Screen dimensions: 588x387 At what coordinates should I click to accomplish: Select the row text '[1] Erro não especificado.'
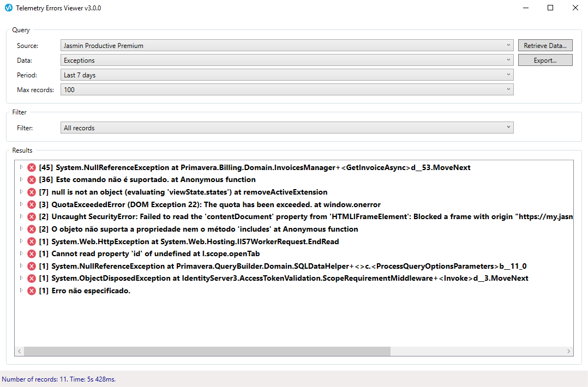tap(85, 291)
